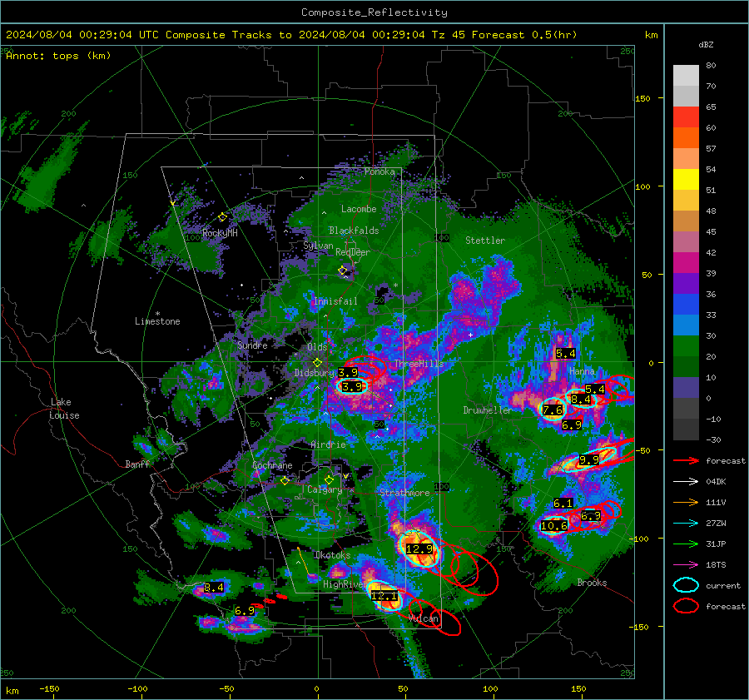Image resolution: width=749 pixels, height=700 pixels.
Task: Select the cyan-circled 3.9 storm cell
Action: [x=352, y=386]
